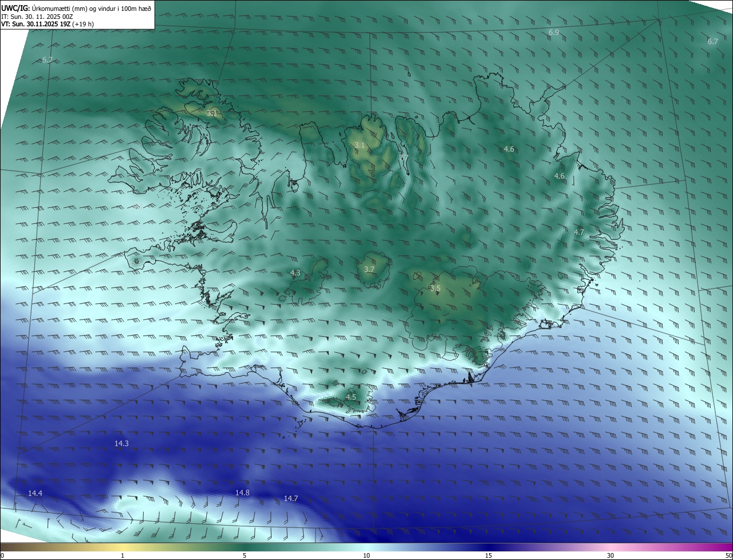This screenshot has width=733, height=560.
Task: Click the 3.7 value on the central glacier
Action: coord(369,269)
